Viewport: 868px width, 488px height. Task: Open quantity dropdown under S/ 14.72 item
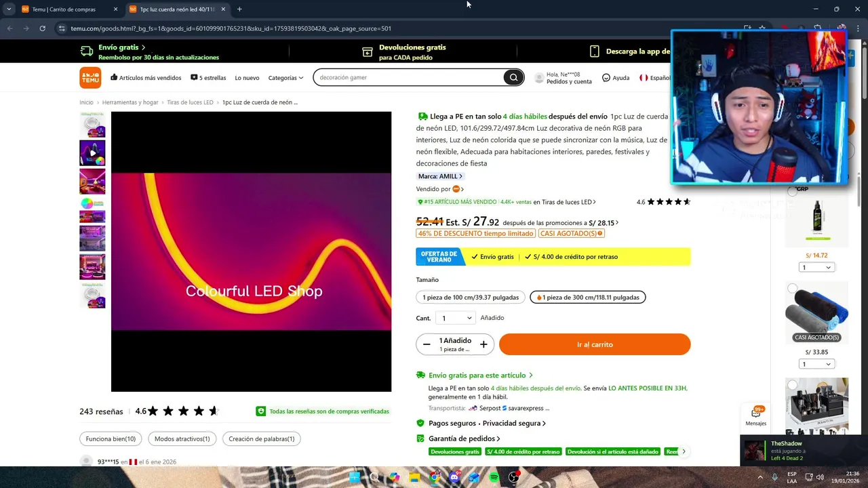[x=816, y=267]
